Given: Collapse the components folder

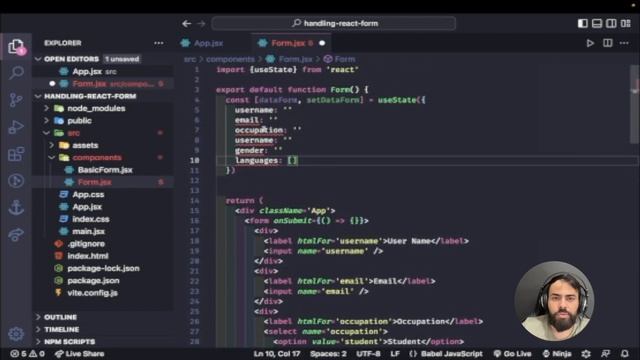Looking at the screenshot, I should 97,158.
